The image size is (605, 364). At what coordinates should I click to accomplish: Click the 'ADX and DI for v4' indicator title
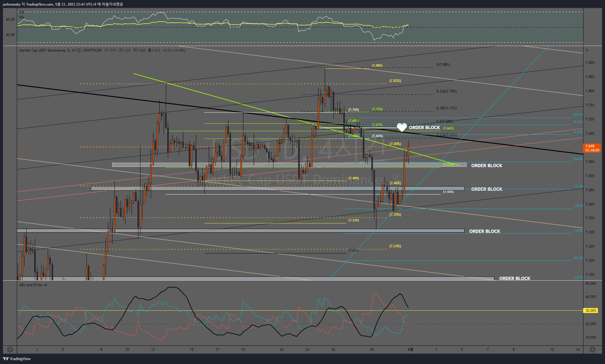(33, 285)
